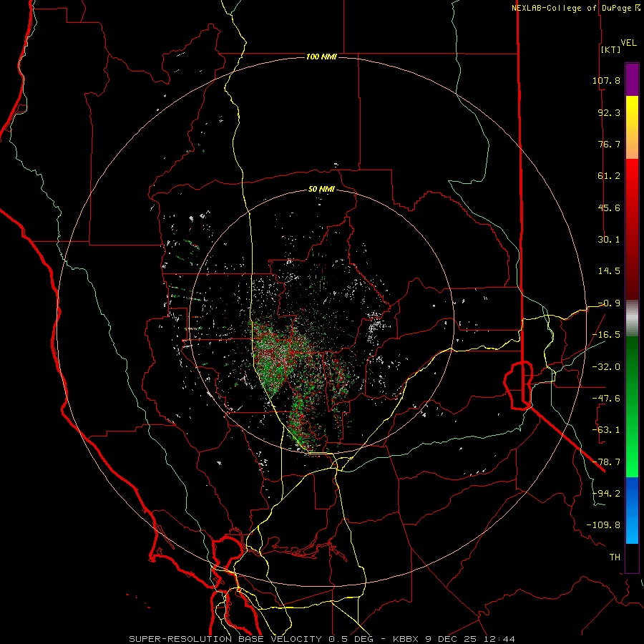Select the gray swatch near -0.9
This screenshot has width=644, height=644.
click(x=632, y=318)
